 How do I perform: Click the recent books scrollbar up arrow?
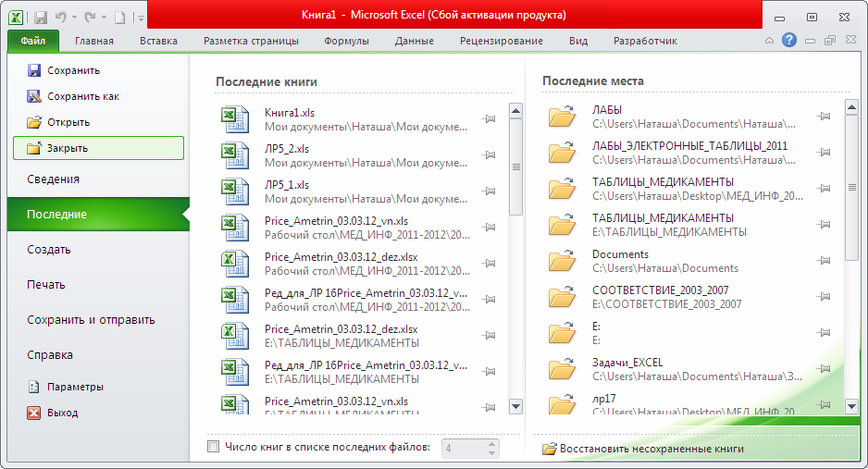pos(516,111)
